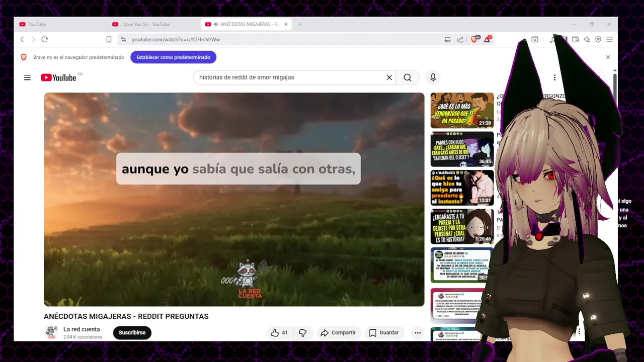This screenshot has height=362, width=644.
Task: Open Brave VPN shield icon
Action: (x=598, y=39)
